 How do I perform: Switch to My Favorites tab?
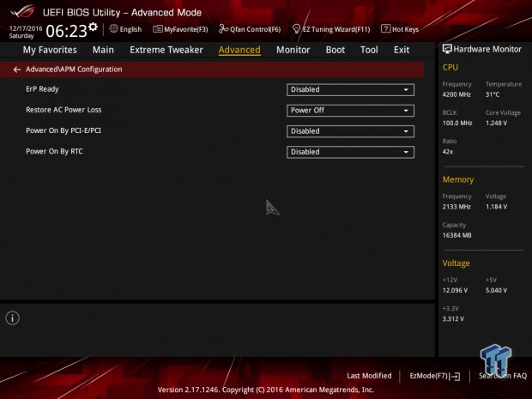pos(50,50)
